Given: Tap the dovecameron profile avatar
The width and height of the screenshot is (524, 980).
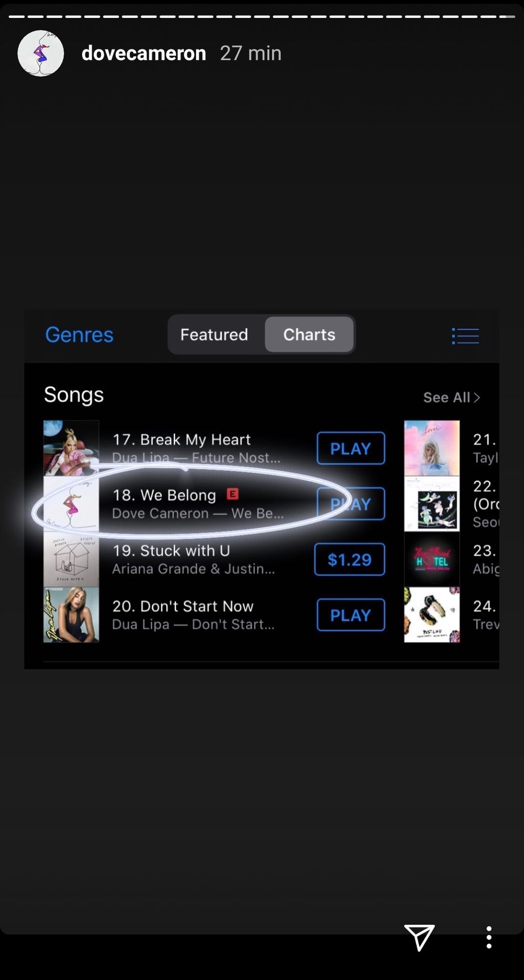Looking at the screenshot, I should tap(41, 53).
